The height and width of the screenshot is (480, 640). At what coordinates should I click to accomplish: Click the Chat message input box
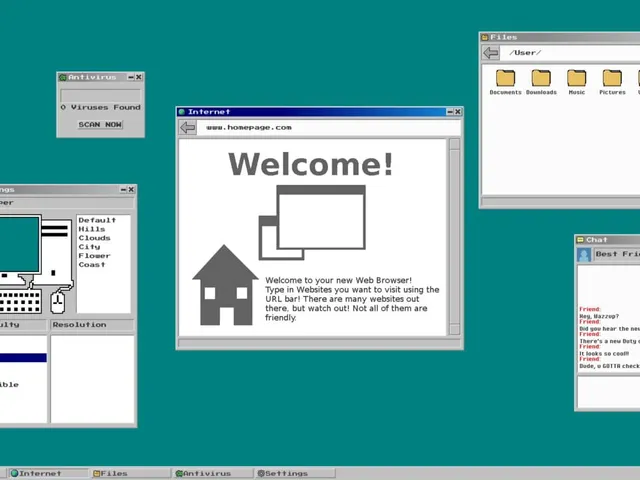[x=609, y=392]
